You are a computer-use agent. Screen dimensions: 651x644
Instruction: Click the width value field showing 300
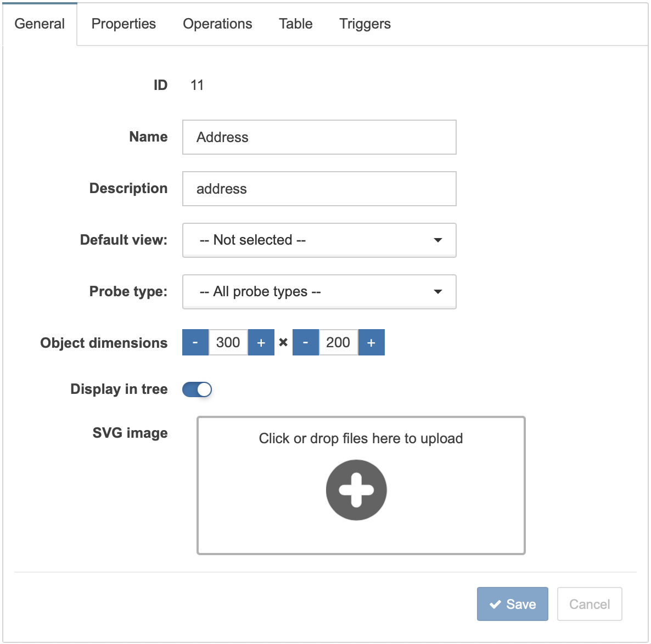click(228, 342)
